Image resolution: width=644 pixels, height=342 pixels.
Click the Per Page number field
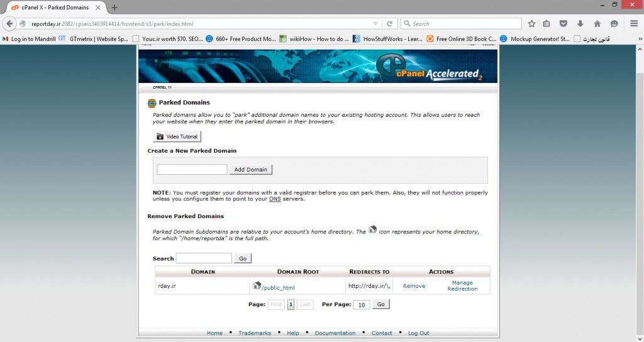[x=361, y=305]
